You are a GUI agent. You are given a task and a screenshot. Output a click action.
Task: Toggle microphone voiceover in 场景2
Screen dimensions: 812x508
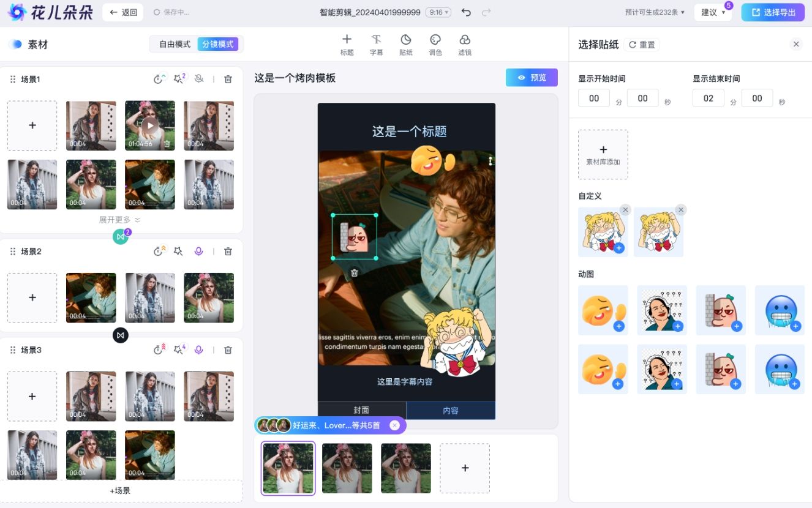pos(198,251)
